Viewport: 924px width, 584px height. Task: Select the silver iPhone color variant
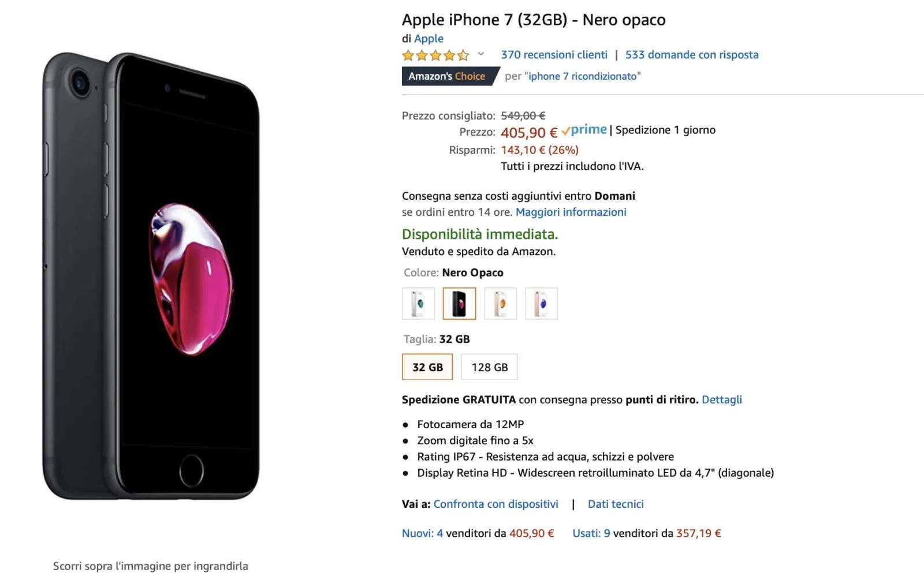coord(418,303)
